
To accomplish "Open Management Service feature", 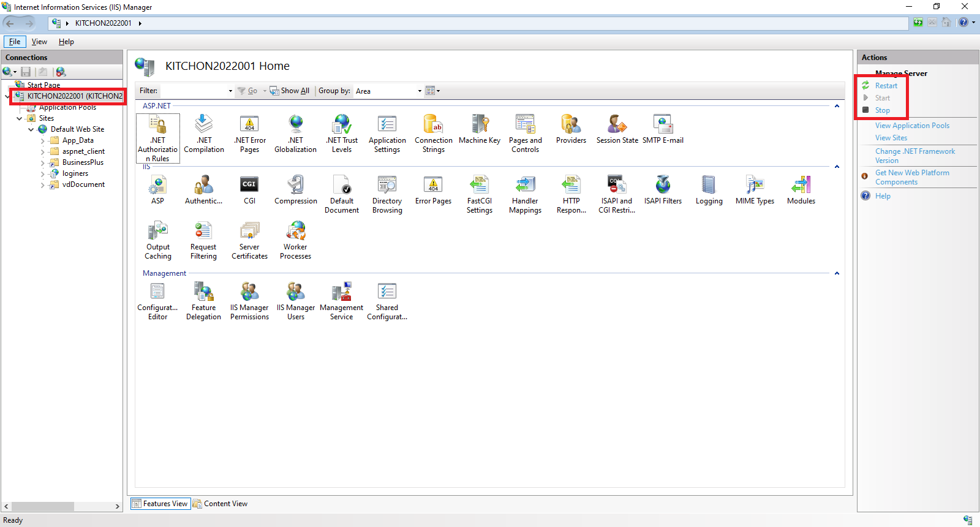I will [342, 301].
